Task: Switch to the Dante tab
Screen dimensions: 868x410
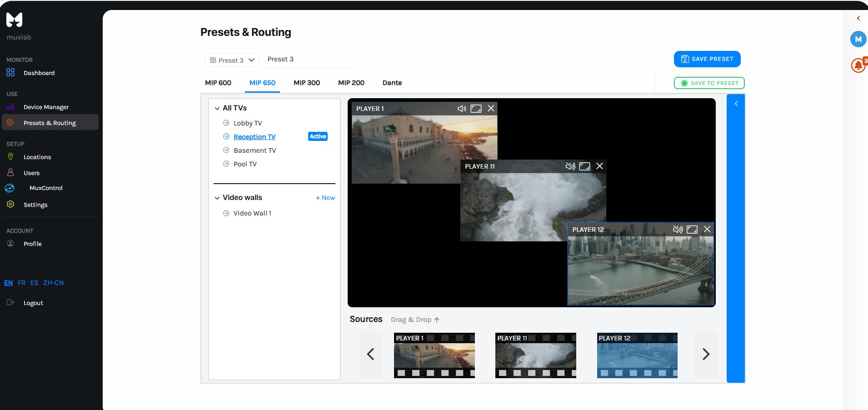Action: pos(392,83)
